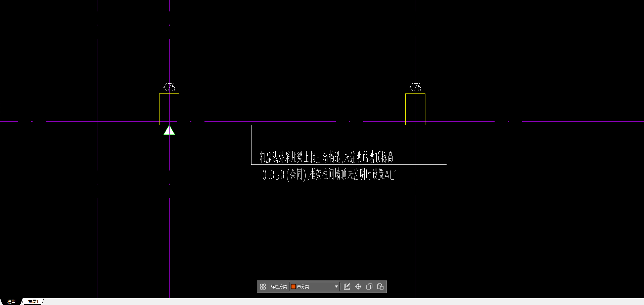
Task: Click the paste annotation clipboard icon
Action: tap(380, 287)
